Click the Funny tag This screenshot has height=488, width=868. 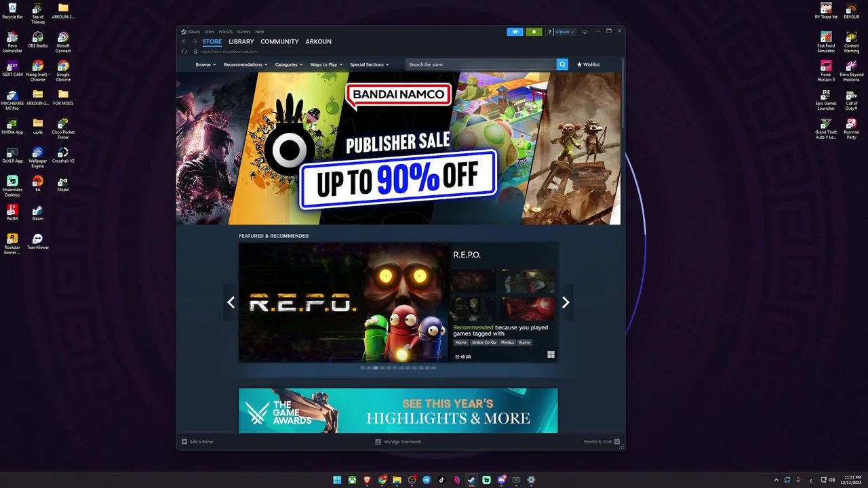tap(525, 342)
